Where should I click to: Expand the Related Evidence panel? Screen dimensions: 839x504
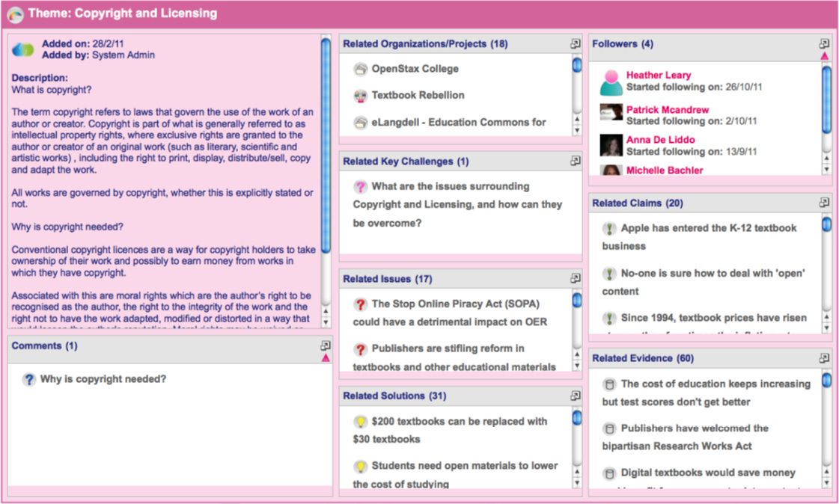coord(824,358)
